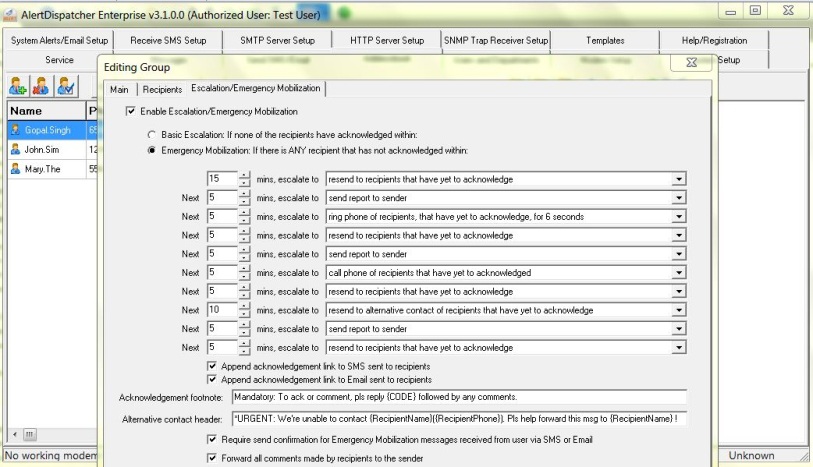Toggle Forward all comments to the sender
The image size is (813, 467).
point(212,458)
